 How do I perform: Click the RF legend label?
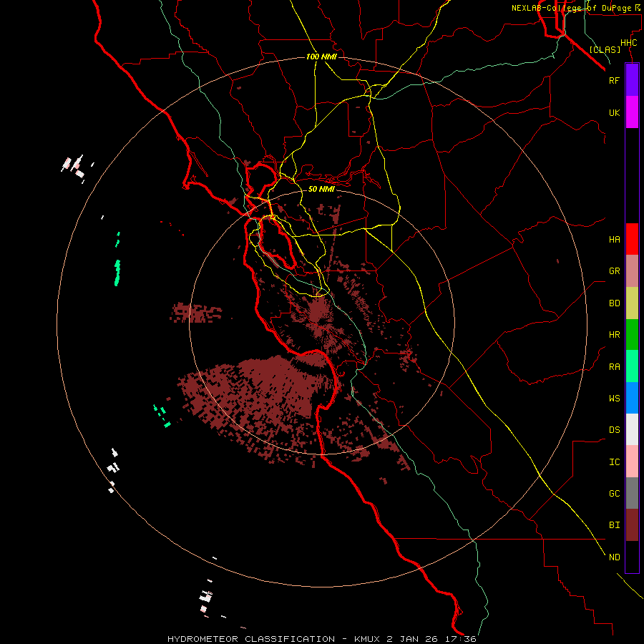coord(614,81)
